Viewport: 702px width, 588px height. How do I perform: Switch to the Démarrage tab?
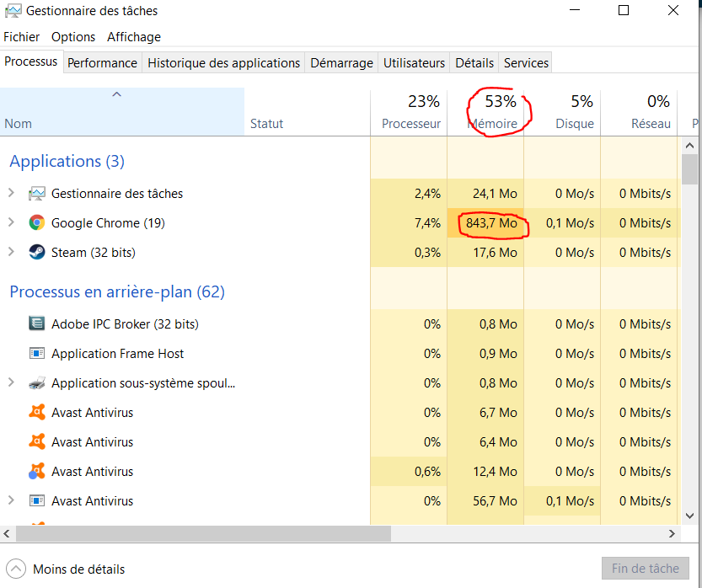click(341, 63)
